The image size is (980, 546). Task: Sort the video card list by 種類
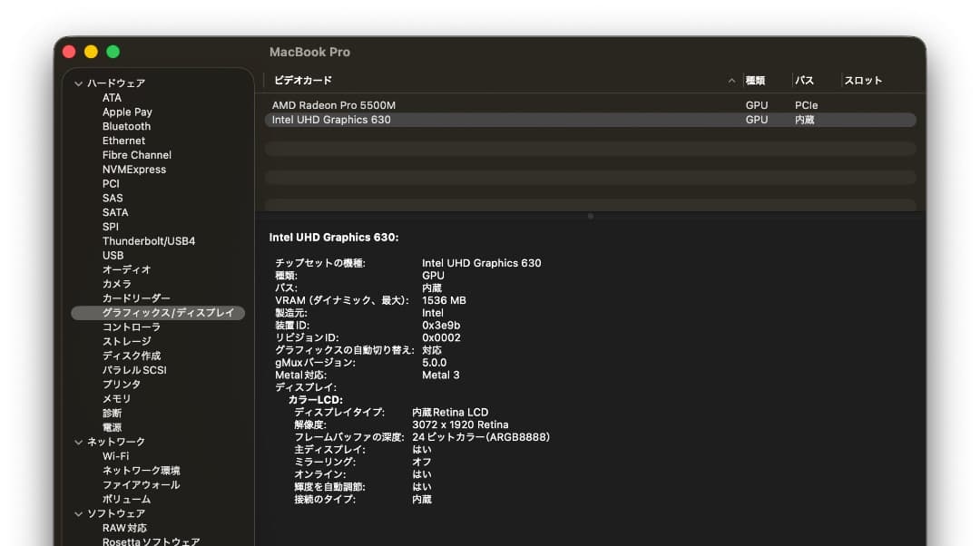tap(756, 80)
